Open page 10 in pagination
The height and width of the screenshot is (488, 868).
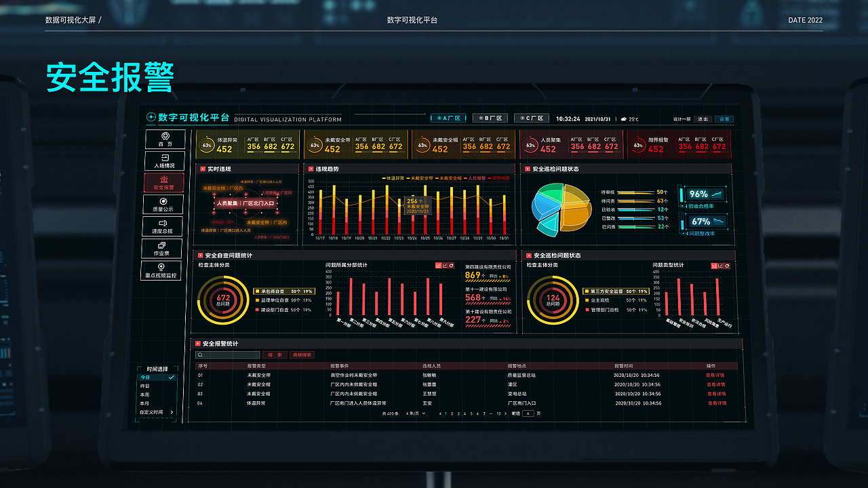499,413
